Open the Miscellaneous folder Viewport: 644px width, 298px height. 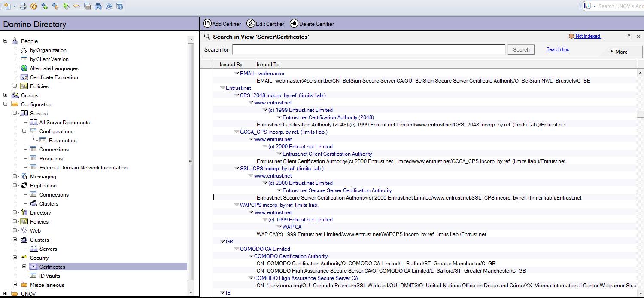pos(47,285)
